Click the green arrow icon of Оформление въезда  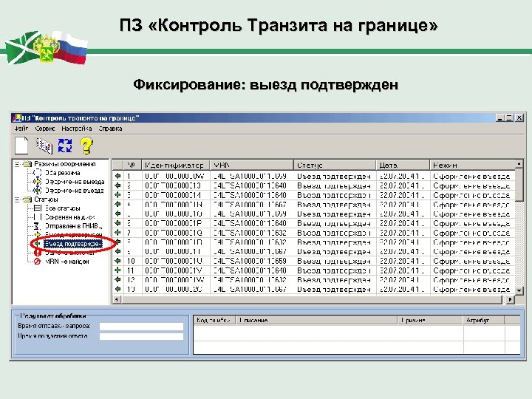point(38,191)
